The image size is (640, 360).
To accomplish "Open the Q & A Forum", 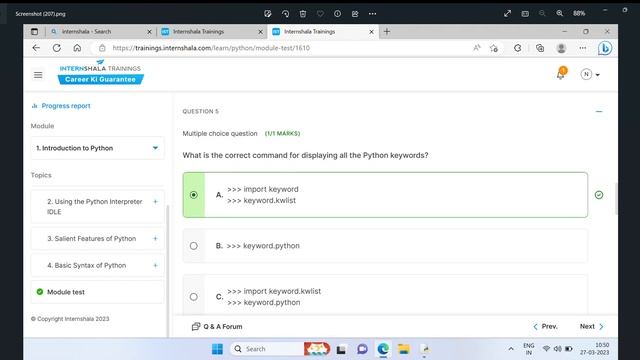I will pos(217,327).
